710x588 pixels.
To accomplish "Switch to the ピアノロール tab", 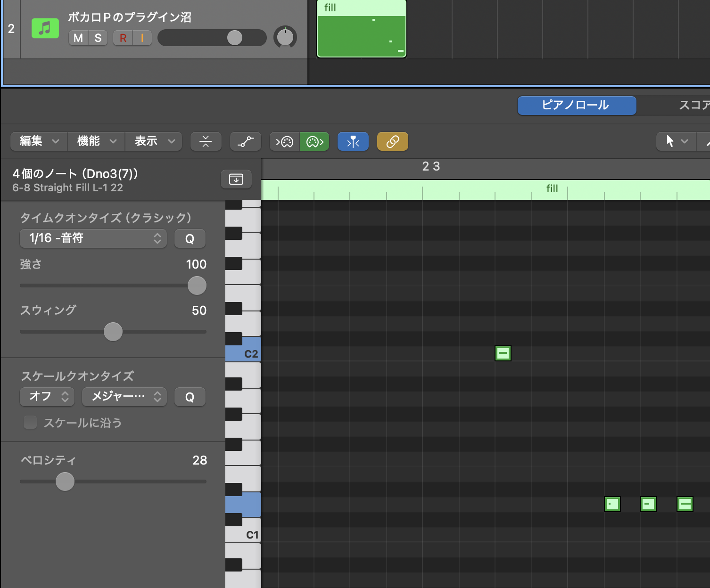I will pos(577,106).
